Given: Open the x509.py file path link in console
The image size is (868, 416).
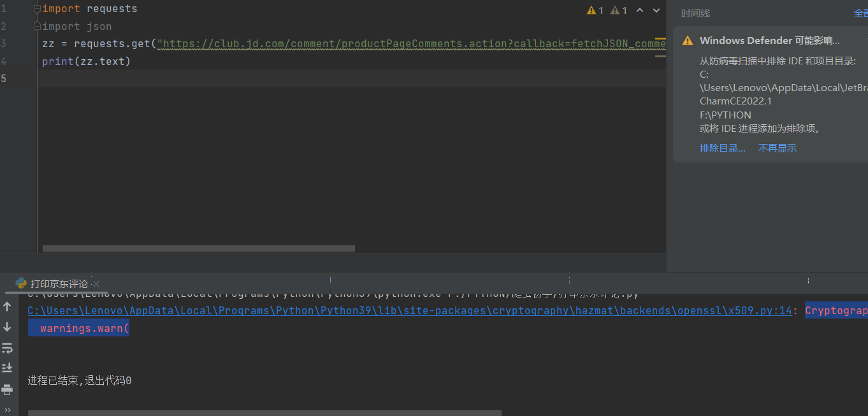Looking at the screenshot, I should (x=409, y=311).
